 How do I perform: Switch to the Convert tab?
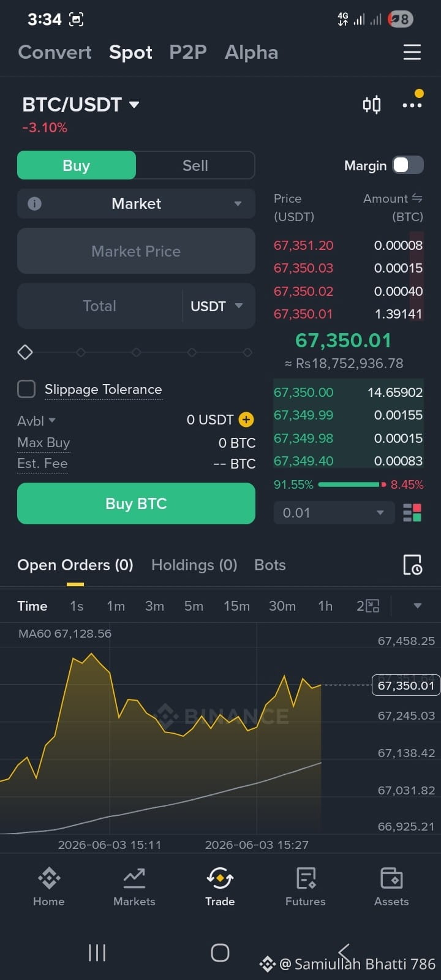[55, 52]
